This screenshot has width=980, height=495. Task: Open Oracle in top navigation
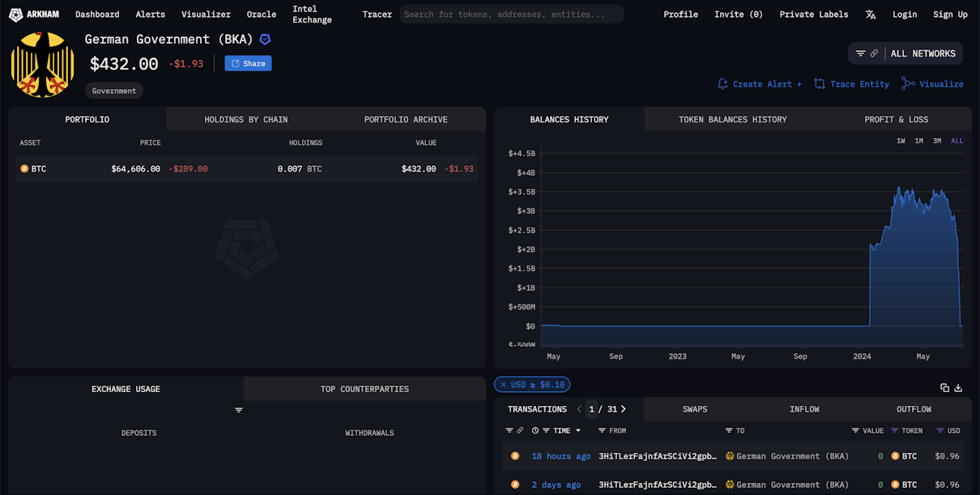[x=262, y=15]
